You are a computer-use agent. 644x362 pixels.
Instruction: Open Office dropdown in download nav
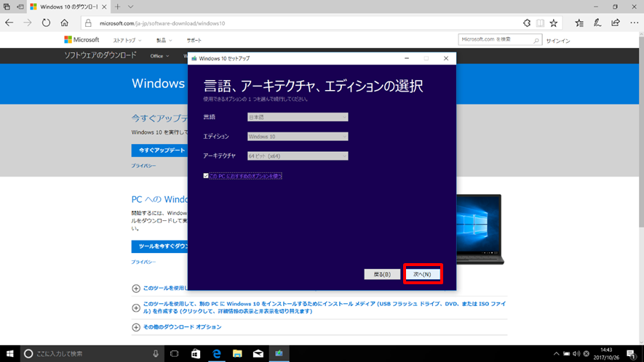(x=159, y=56)
